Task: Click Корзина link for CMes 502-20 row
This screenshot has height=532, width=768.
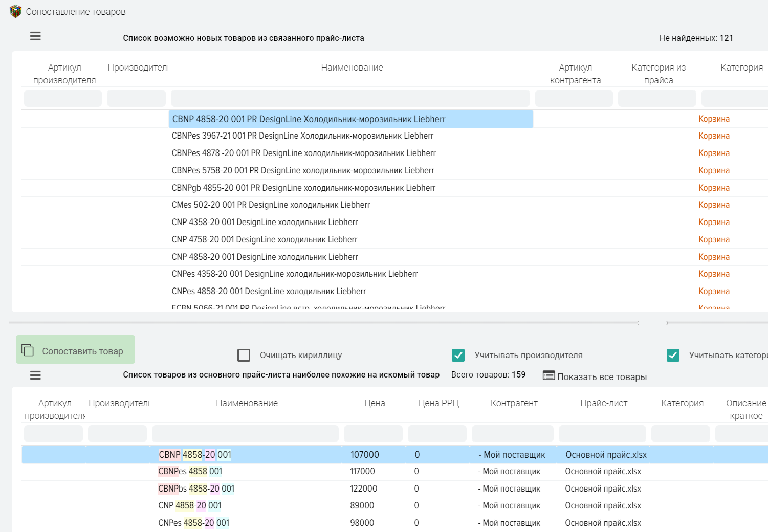Action: point(714,205)
